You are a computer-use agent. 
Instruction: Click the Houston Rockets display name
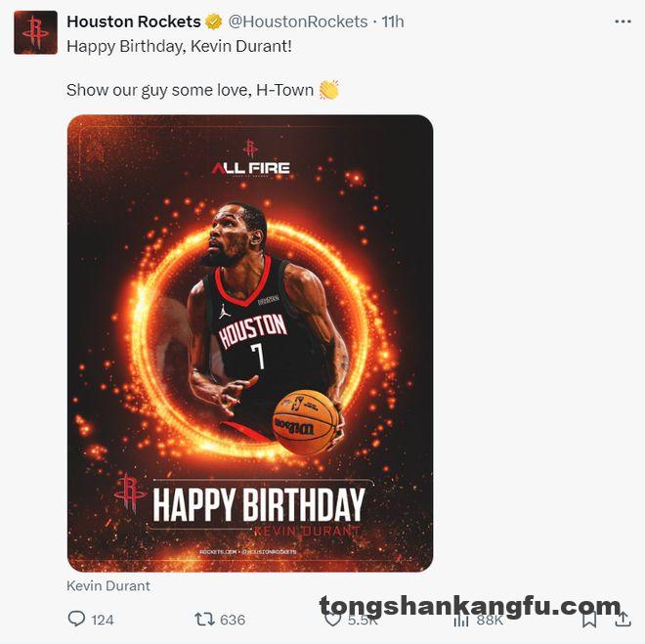(x=134, y=21)
